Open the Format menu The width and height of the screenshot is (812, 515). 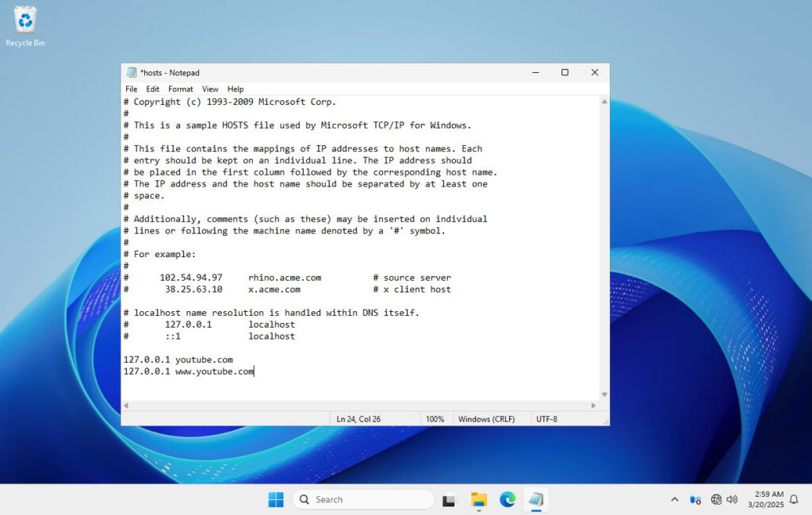(180, 89)
